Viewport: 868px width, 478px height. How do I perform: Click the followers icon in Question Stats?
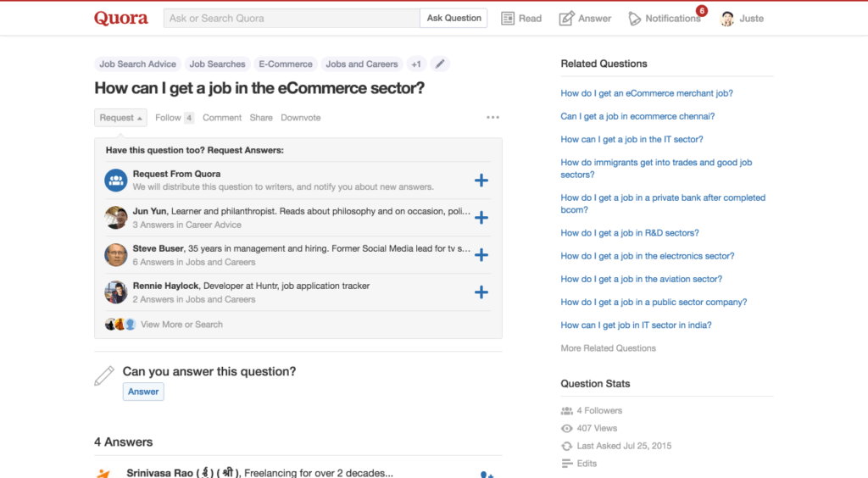566,410
